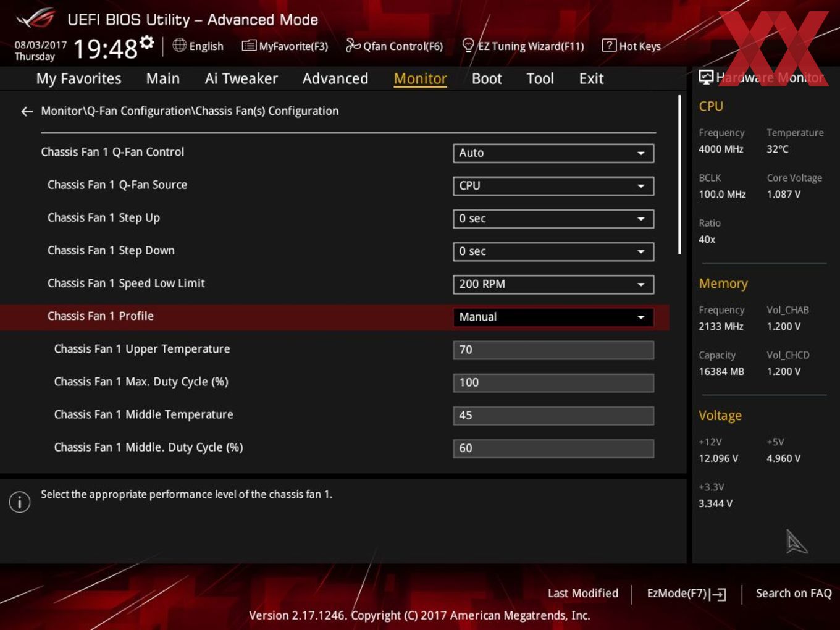Click the 19:48 clock display
The height and width of the screenshot is (630, 840).
coord(106,48)
